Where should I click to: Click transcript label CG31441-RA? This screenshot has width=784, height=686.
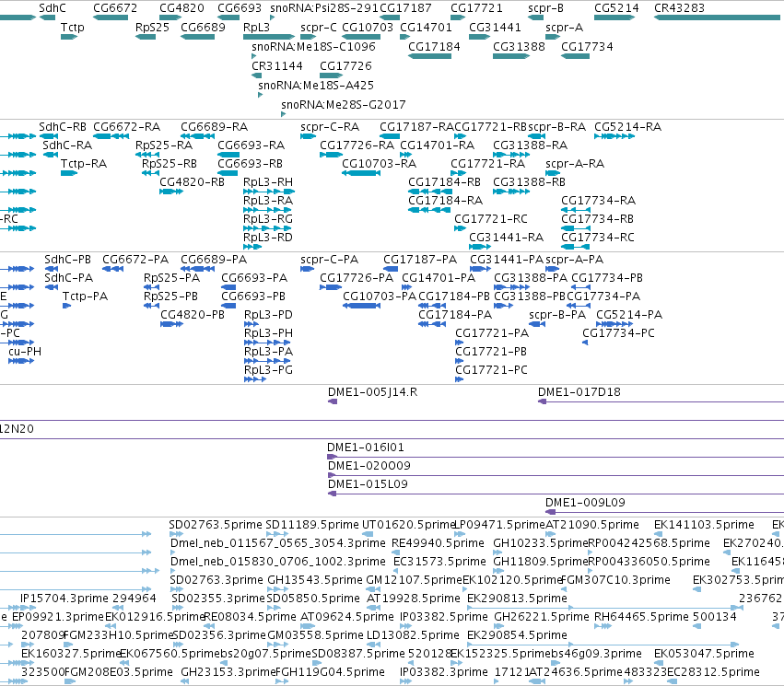point(506,238)
